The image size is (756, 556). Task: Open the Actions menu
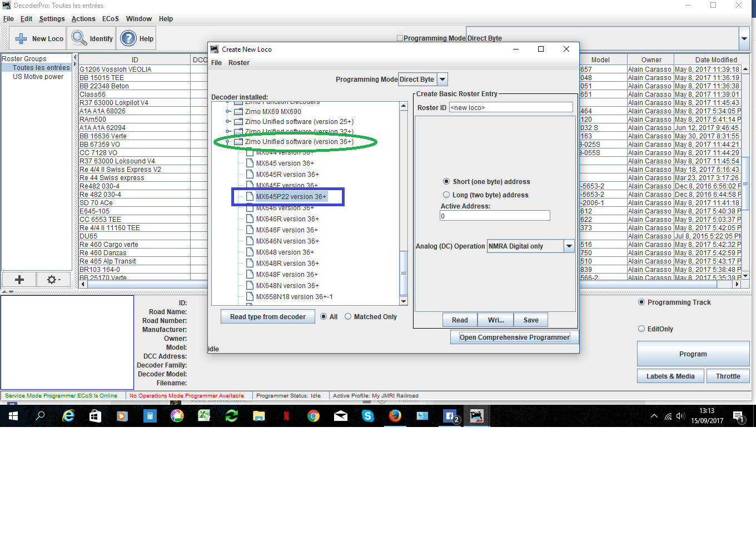pos(83,19)
